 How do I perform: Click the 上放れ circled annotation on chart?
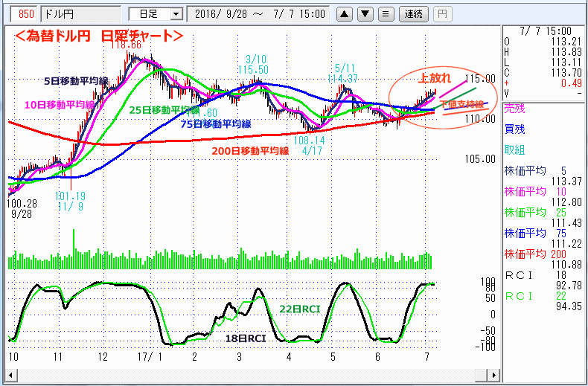(435, 77)
